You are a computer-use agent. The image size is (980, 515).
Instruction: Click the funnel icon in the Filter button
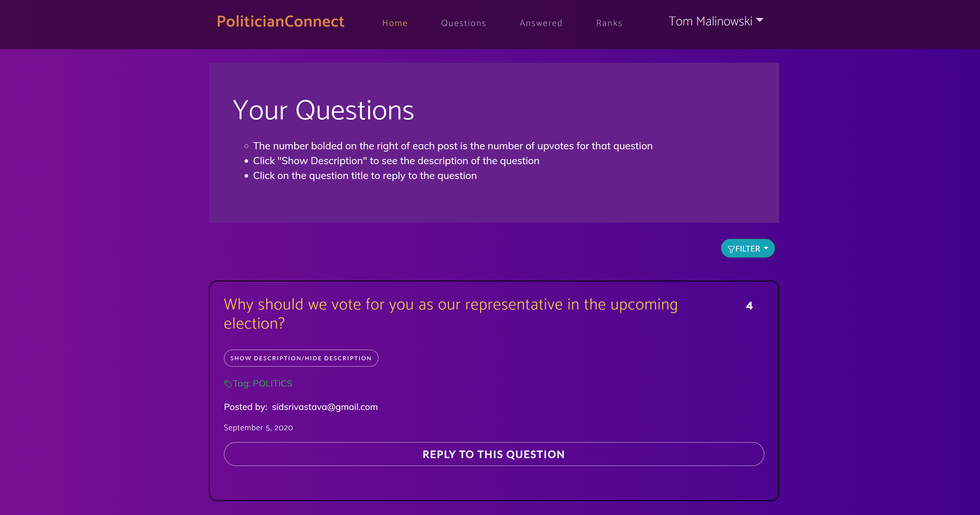[x=731, y=249]
